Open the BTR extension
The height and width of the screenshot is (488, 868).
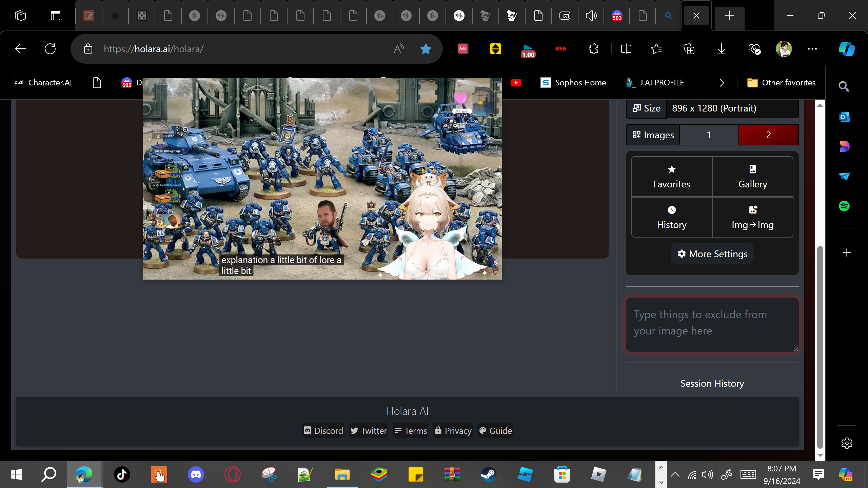pyautogui.click(x=560, y=49)
